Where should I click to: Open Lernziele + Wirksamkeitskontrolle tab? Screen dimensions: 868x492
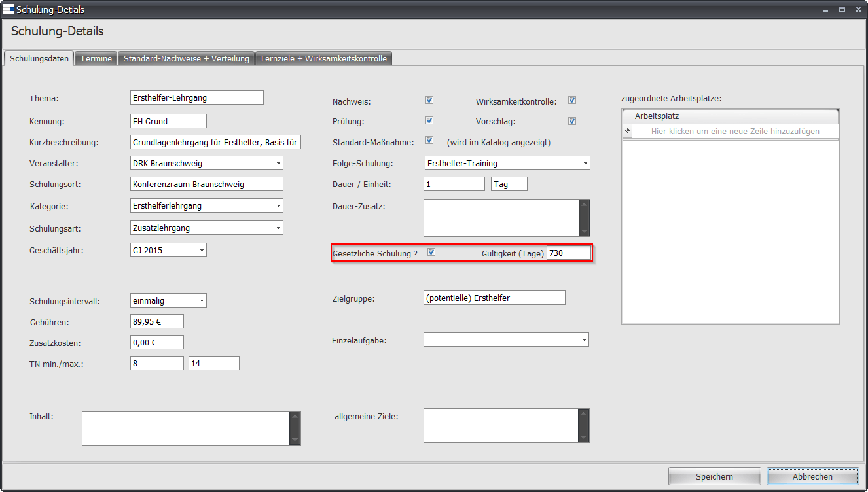coord(324,59)
